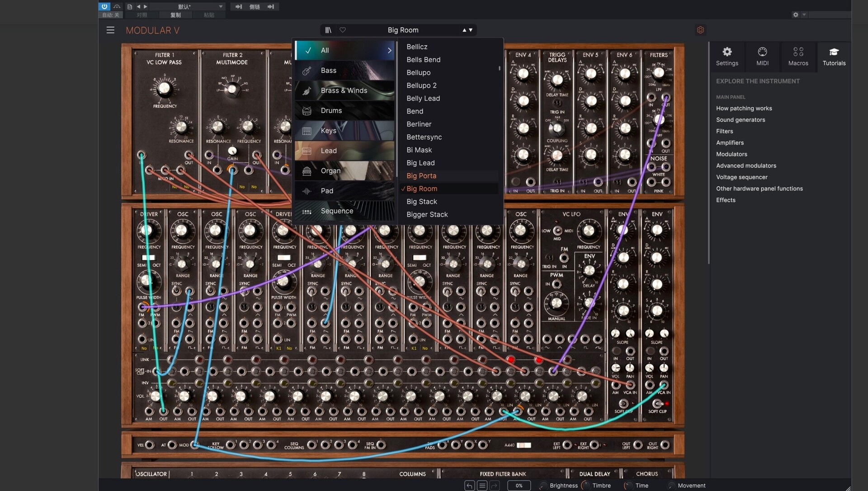The image size is (868, 491).
Task: Click the host compare button
Action: (x=142, y=15)
